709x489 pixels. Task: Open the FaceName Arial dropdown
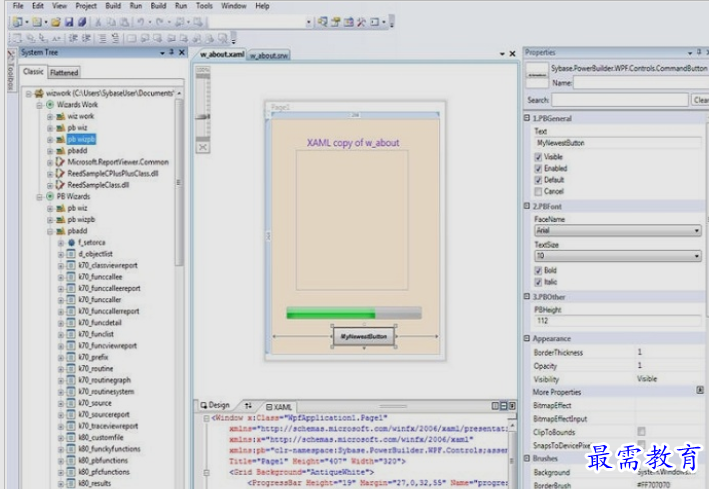[695, 230]
